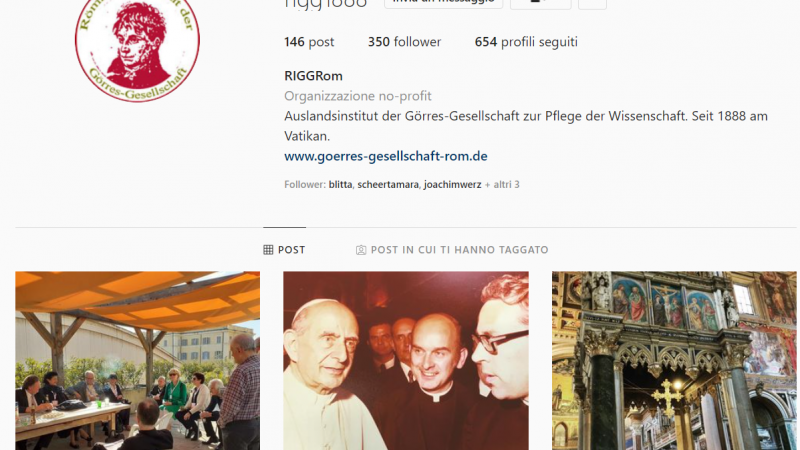Open follower joachimwerz's profile
This screenshot has height=450, width=800.
click(453, 185)
